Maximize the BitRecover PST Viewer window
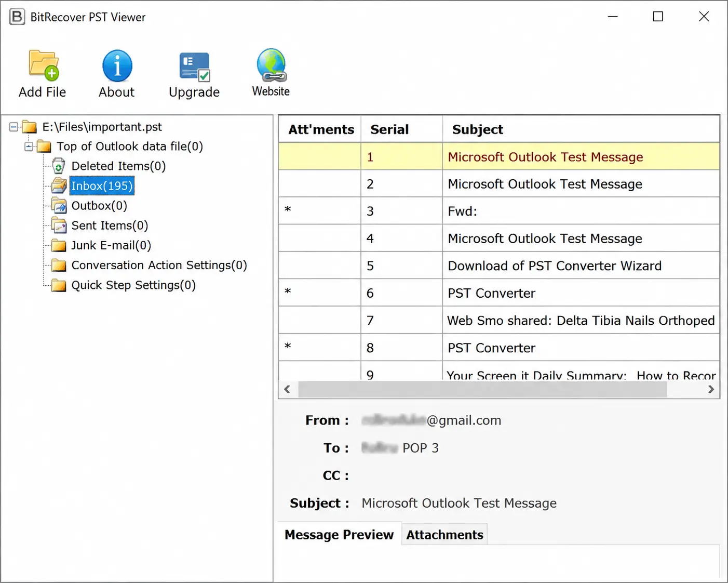 pos(658,17)
